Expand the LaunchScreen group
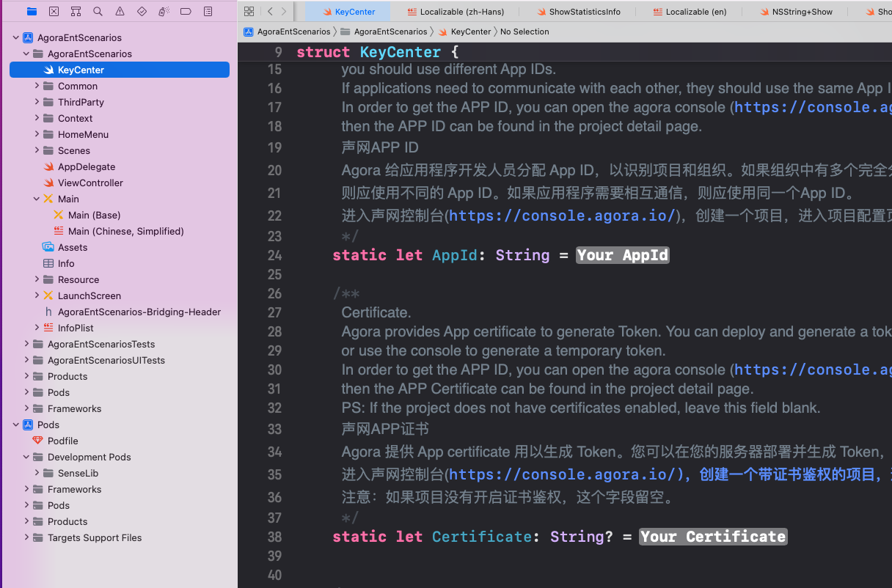 pyautogui.click(x=37, y=295)
